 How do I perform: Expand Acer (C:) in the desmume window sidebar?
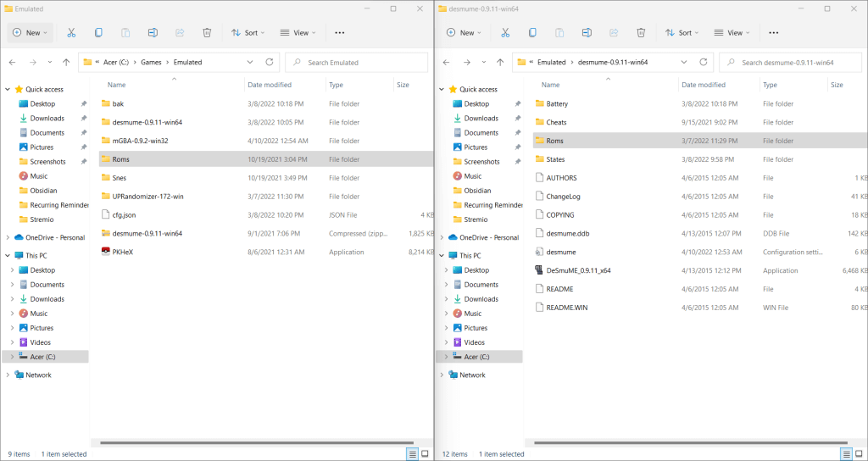click(x=446, y=357)
